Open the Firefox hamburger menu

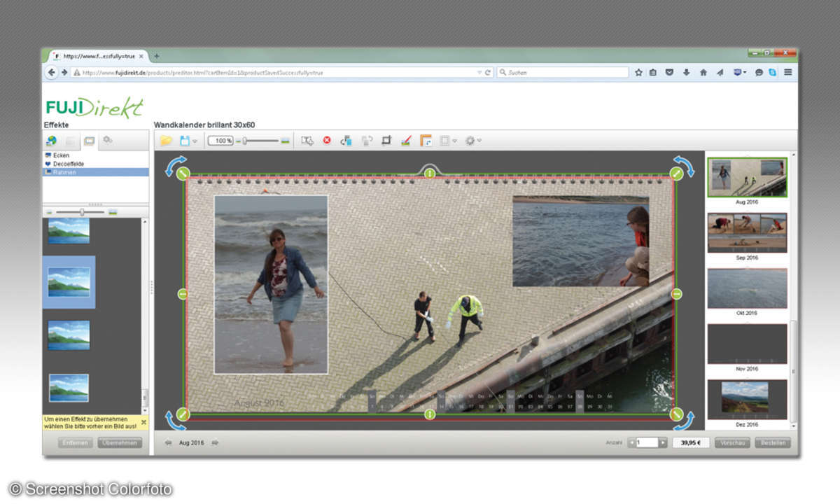point(788,72)
